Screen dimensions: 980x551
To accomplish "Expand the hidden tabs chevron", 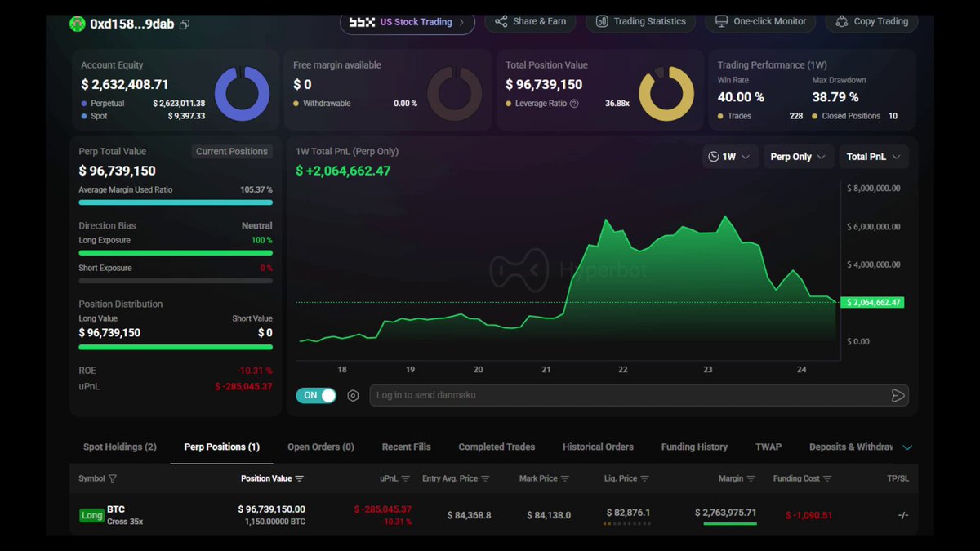I will (907, 447).
